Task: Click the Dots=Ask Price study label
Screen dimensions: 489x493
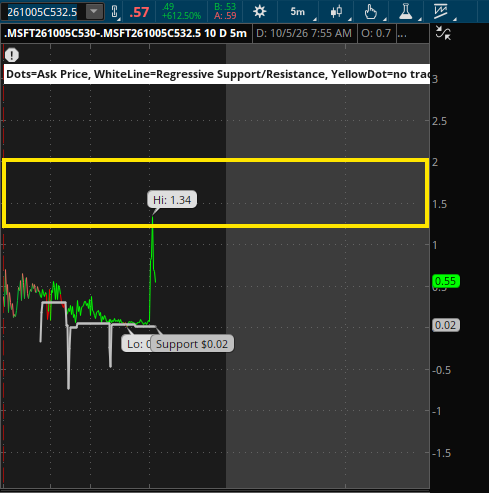Action: pyautogui.click(x=217, y=74)
